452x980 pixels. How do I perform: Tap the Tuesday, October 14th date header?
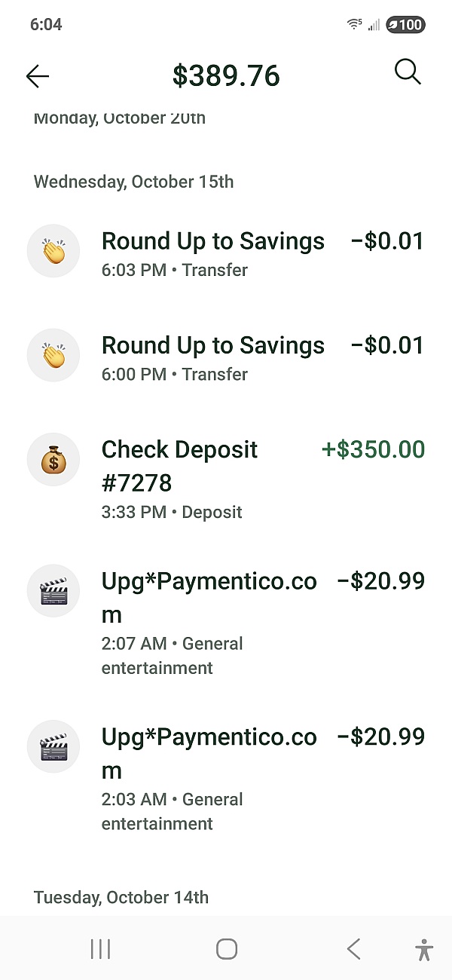click(121, 897)
